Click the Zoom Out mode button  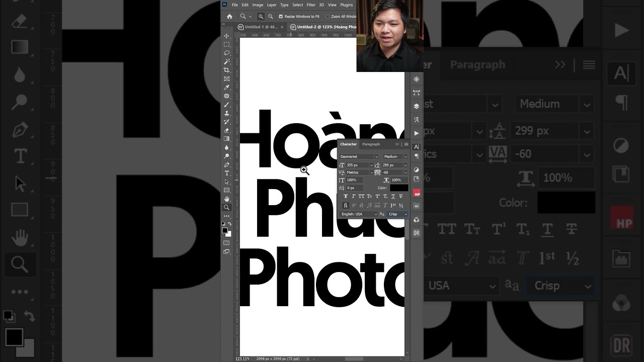[271, 17]
